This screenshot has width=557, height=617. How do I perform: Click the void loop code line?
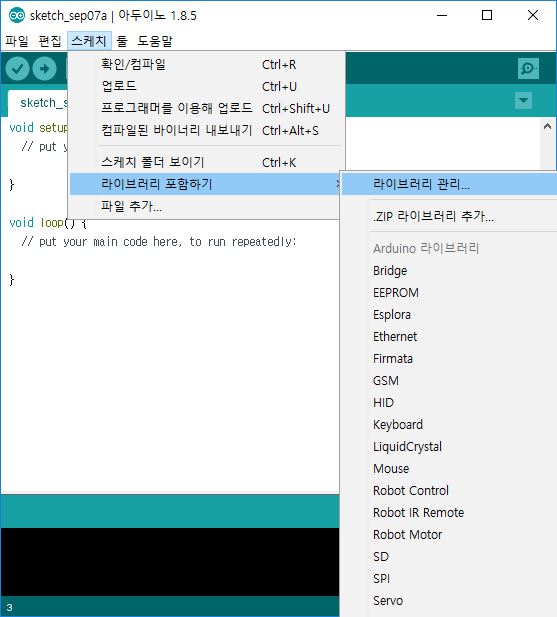(x=48, y=223)
